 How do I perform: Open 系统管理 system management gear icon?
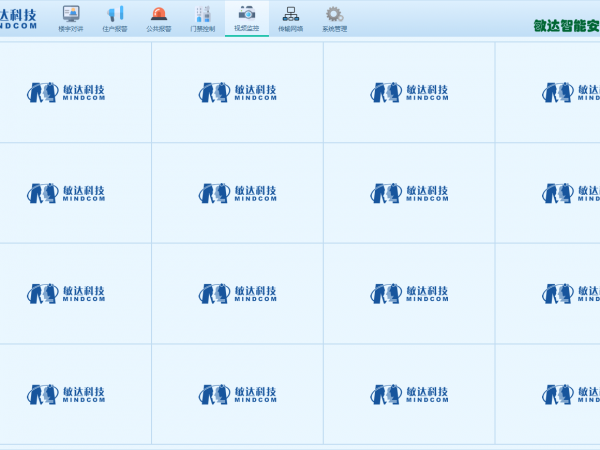click(x=334, y=18)
